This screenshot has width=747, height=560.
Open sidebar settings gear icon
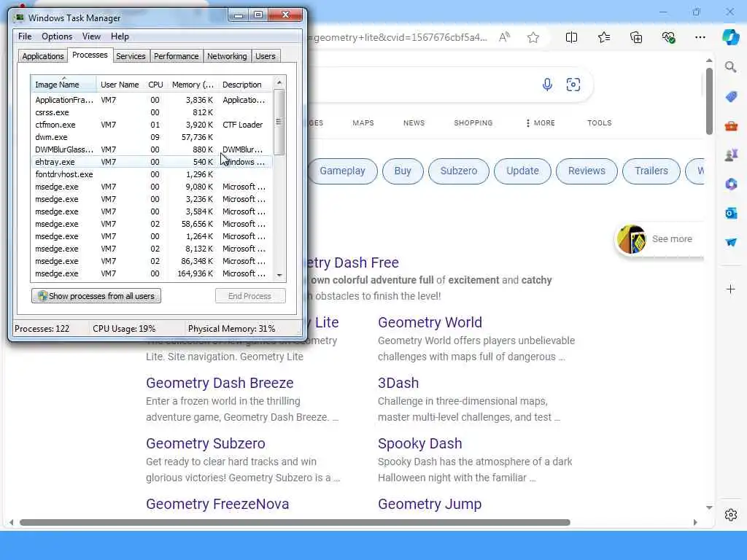pyautogui.click(x=731, y=515)
